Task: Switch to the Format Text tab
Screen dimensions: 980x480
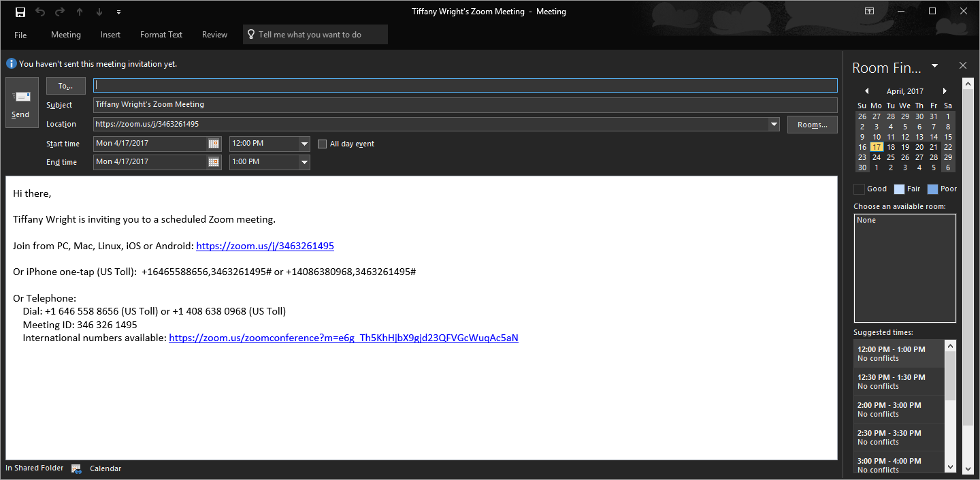Action: point(161,35)
